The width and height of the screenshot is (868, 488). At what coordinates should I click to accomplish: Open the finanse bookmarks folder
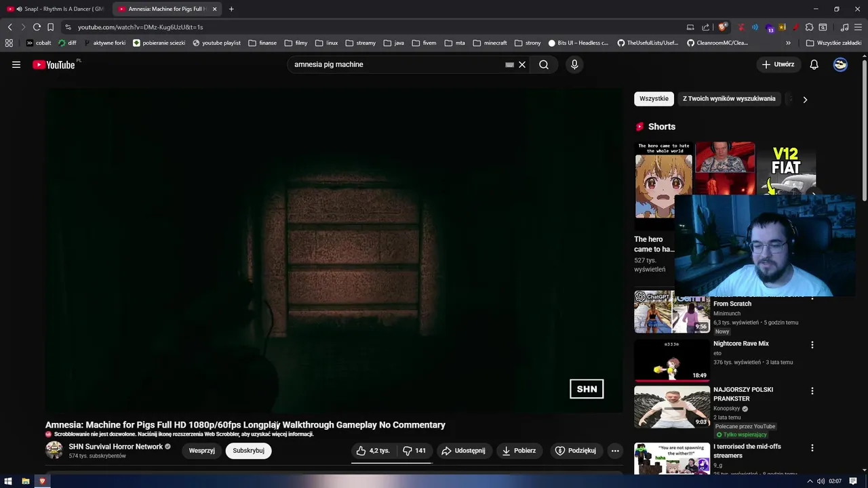[262, 43]
